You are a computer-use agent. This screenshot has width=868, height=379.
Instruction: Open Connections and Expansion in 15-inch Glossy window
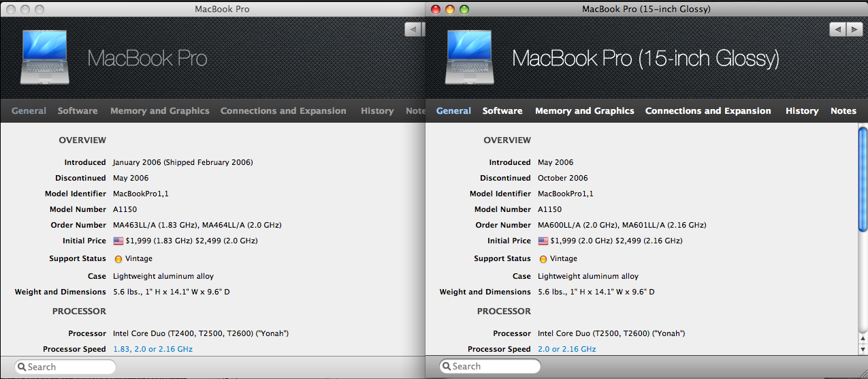(x=708, y=110)
